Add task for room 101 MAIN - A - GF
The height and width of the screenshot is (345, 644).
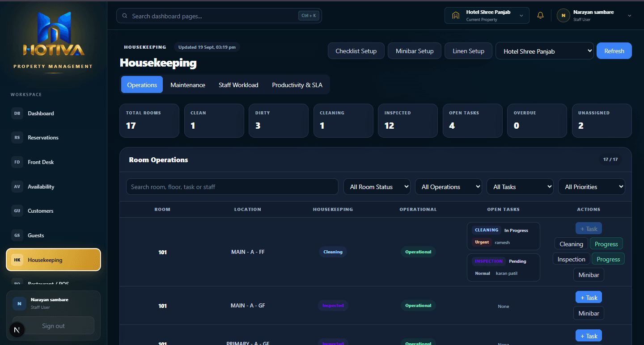(x=589, y=298)
